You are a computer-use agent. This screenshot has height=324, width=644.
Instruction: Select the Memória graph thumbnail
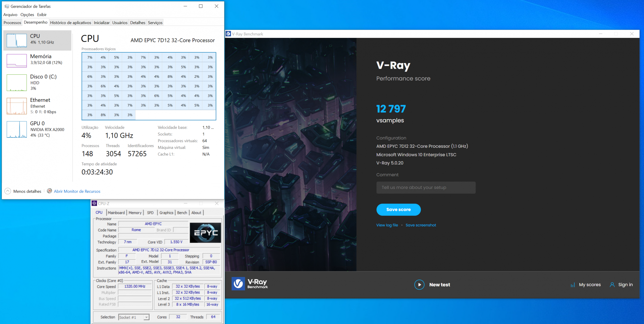pos(17,61)
